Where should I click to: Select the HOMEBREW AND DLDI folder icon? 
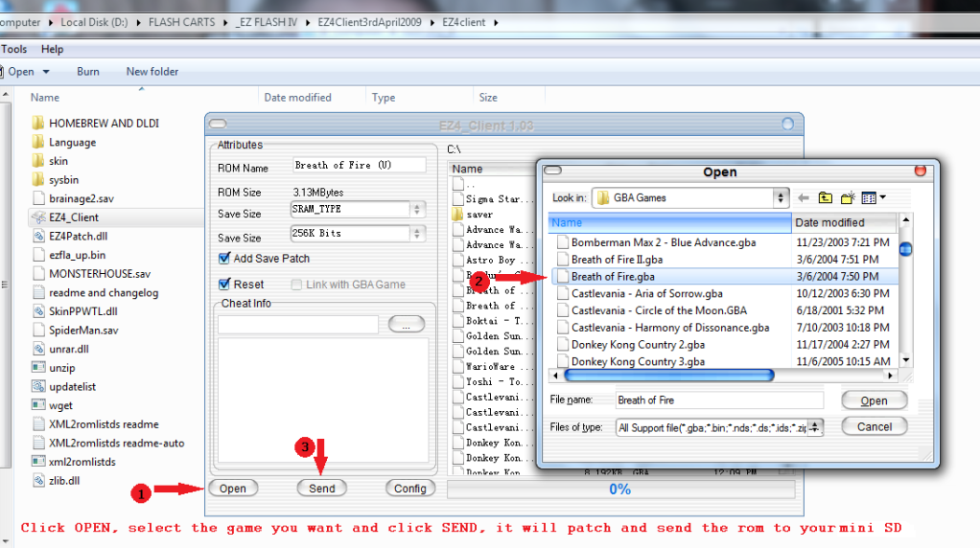(x=38, y=123)
